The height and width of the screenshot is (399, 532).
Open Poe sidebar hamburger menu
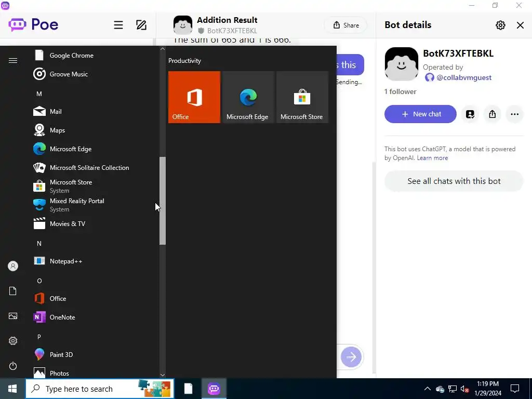click(x=118, y=25)
